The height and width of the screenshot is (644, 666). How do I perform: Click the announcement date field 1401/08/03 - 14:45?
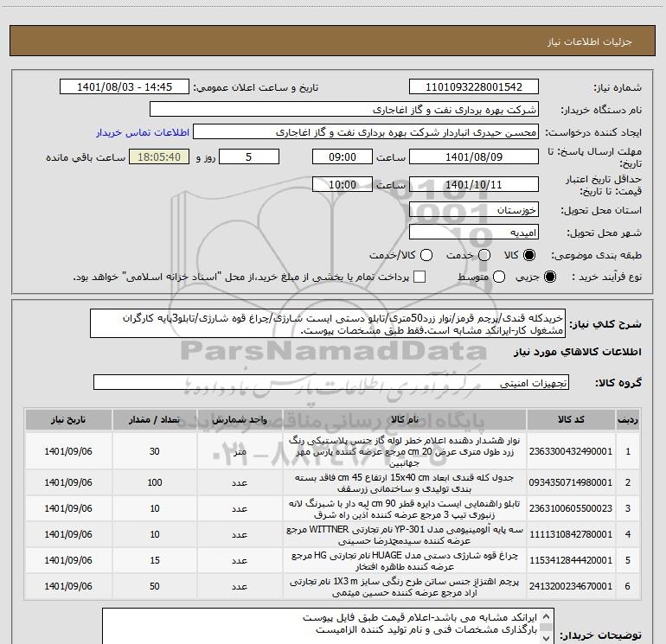click(125, 87)
